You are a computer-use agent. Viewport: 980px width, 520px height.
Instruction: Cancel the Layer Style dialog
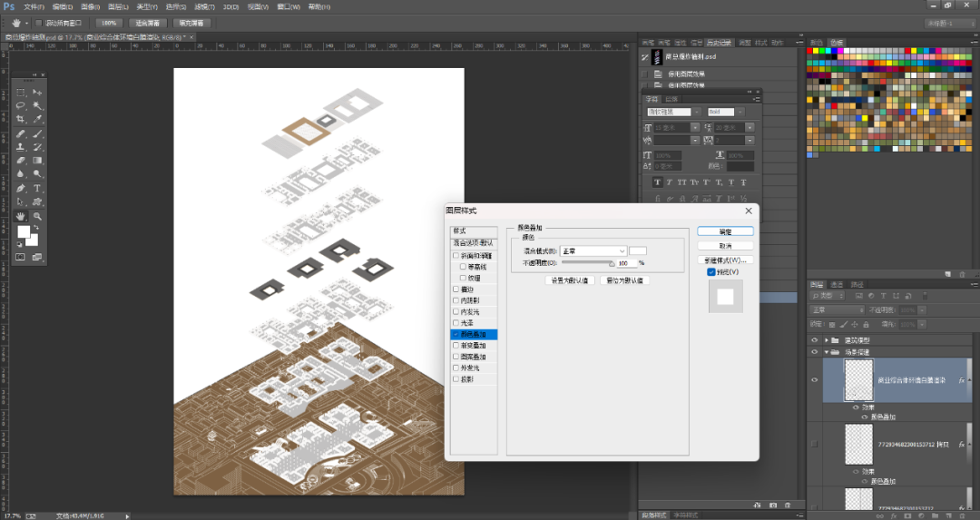(x=725, y=246)
